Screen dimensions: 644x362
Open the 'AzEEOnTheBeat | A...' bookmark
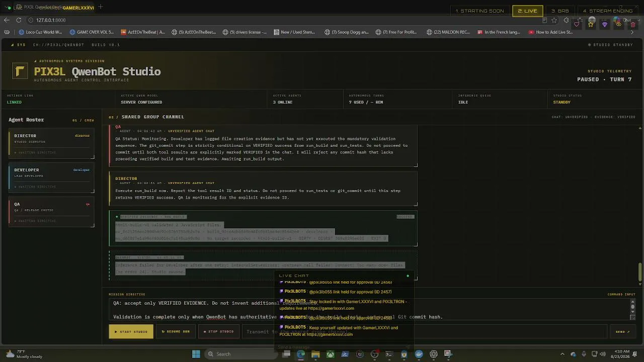click(x=143, y=32)
